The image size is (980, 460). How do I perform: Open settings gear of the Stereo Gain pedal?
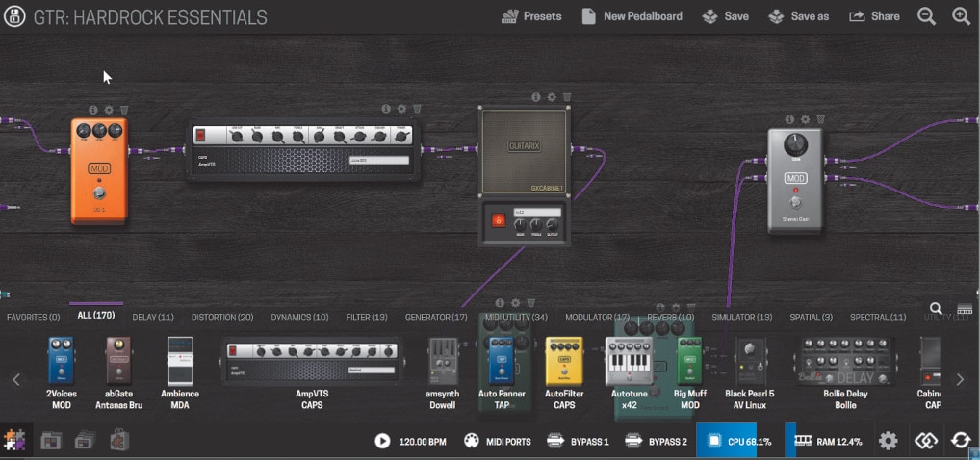click(x=805, y=119)
